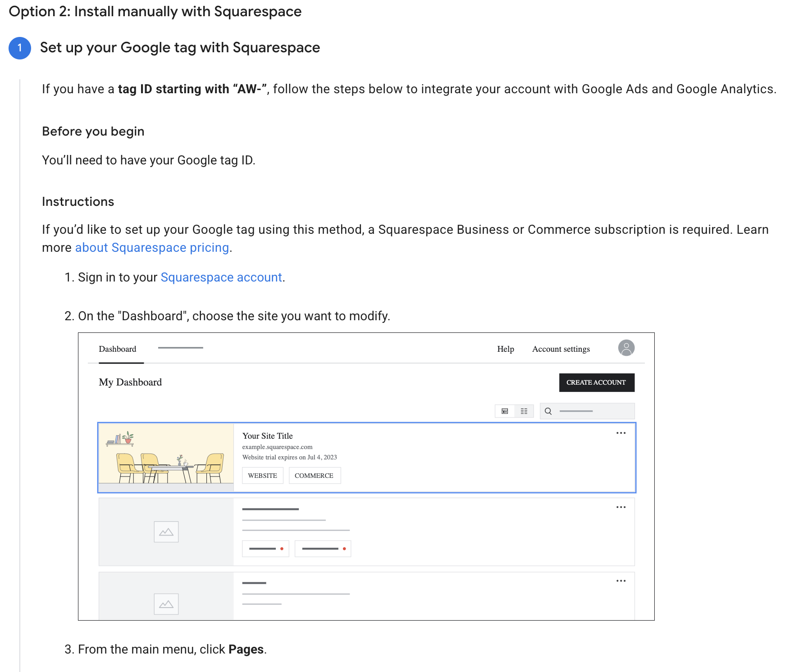Click the placeholder tab next to Dashboard
Image resolution: width=794 pixels, height=672 pixels.
pos(181,348)
